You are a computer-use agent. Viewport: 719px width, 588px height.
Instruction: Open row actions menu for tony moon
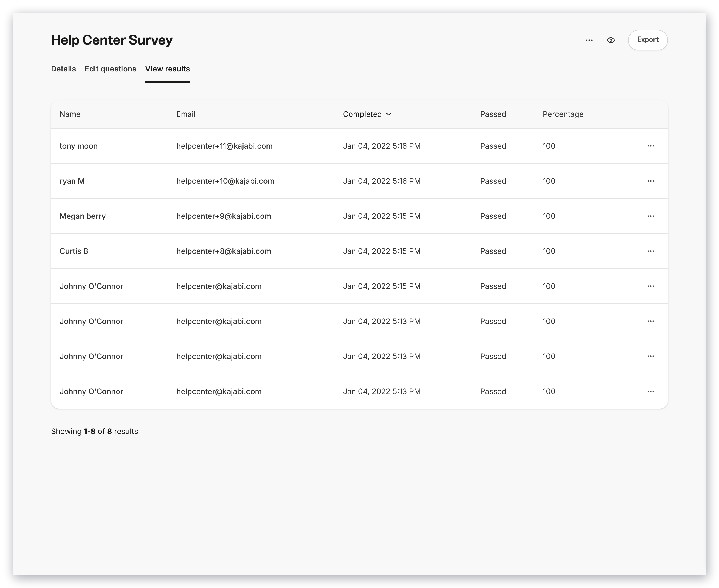tap(650, 146)
